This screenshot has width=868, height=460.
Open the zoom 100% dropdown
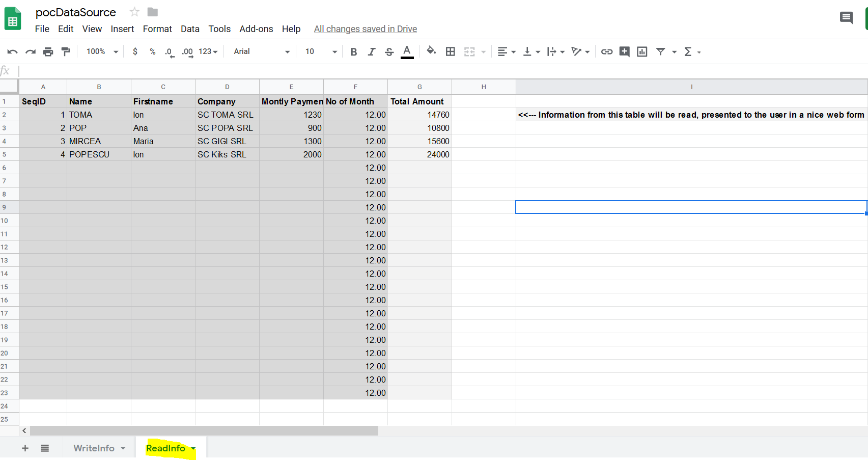tap(102, 51)
